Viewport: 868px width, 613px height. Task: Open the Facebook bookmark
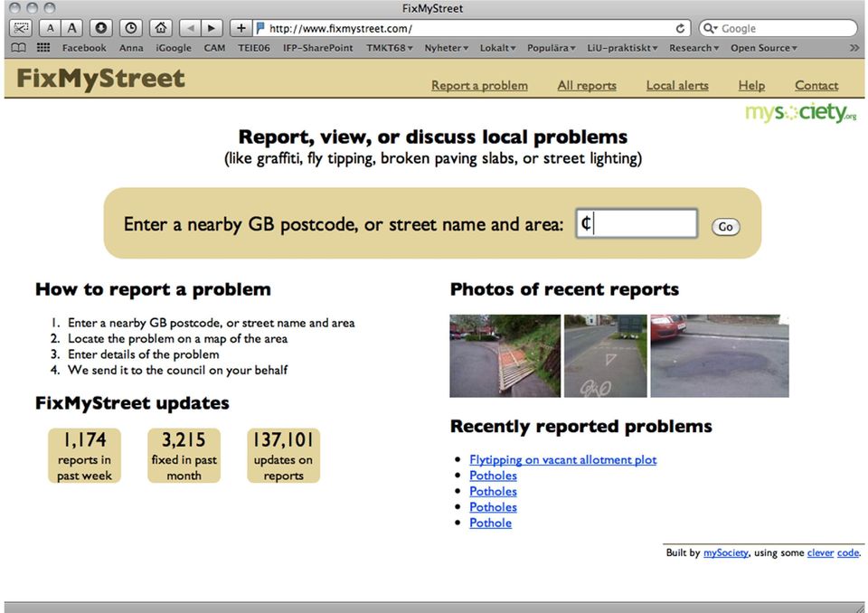[84, 48]
